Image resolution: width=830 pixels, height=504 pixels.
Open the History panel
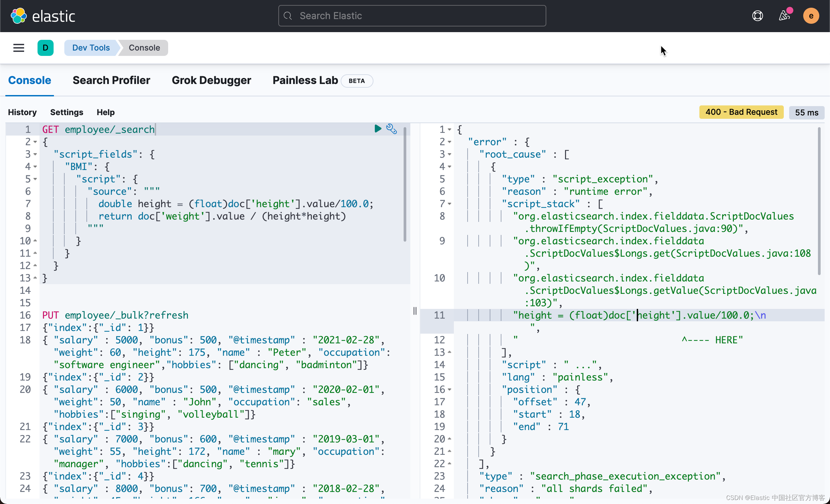[x=22, y=112]
